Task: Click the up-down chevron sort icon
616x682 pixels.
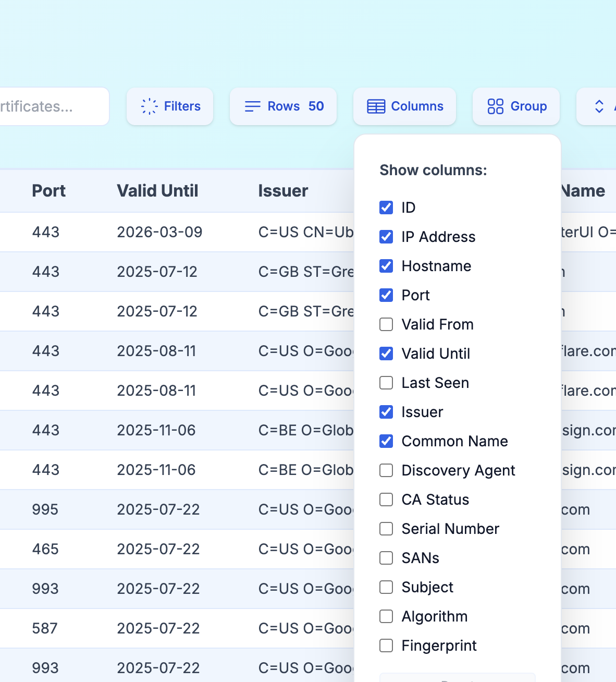Action: [x=599, y=106]
